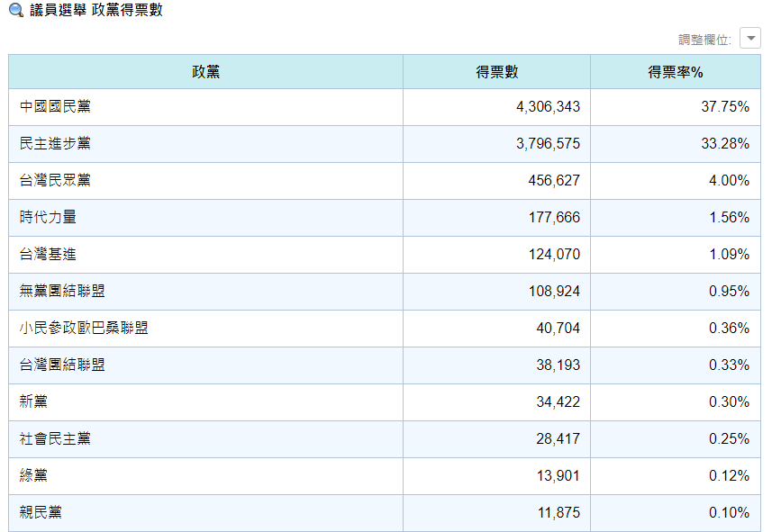Screen dimensions: 781x532
Task: Open the 調整欄位 dropdown arrow
Action: [750, 39]
